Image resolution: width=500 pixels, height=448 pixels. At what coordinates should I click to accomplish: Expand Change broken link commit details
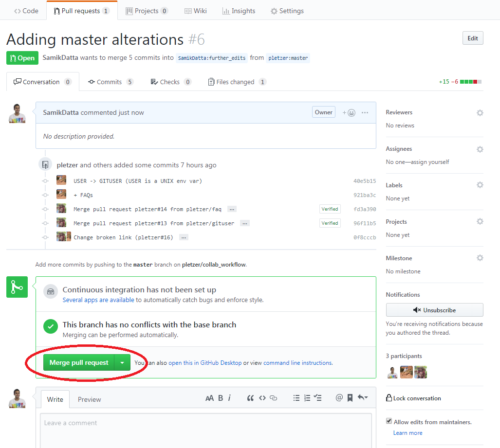point(184,237)
